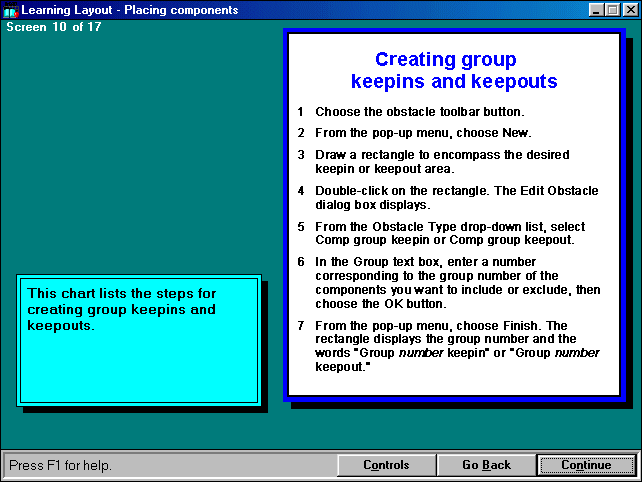Click Continue to advance to next screen

tap(586, 465)
